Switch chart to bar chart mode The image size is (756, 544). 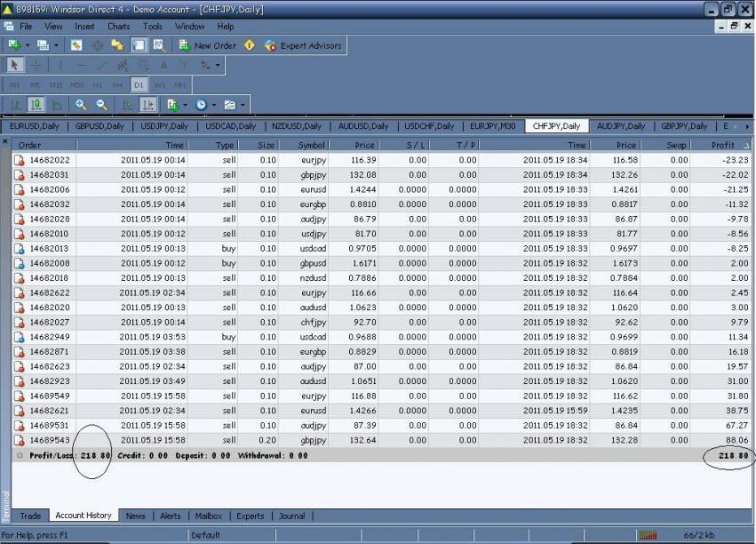tap(15, 105)
